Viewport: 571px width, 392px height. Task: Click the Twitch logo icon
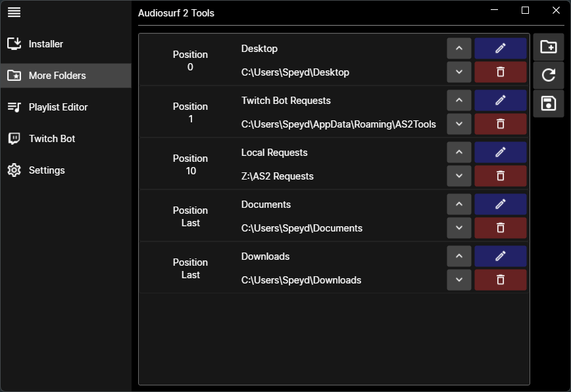pyautogui.click(x=14, y=139)
